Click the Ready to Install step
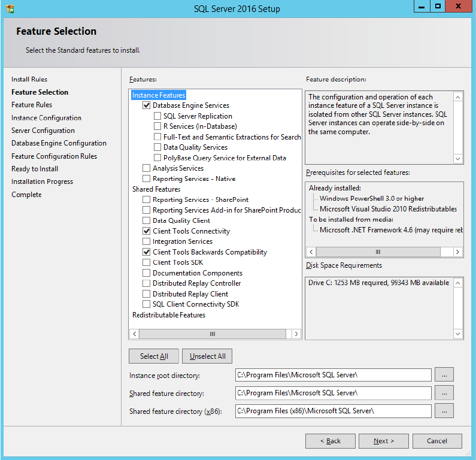The width and height of the screenshot is (476, 460). 35,169
